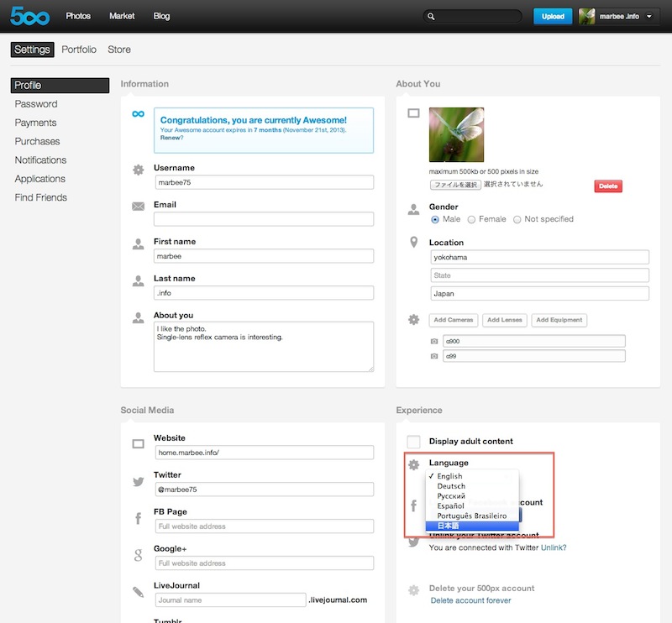Click the infinity Awesome account icon
This screenshot has height=623, width=672.
[x=138, y=113]
